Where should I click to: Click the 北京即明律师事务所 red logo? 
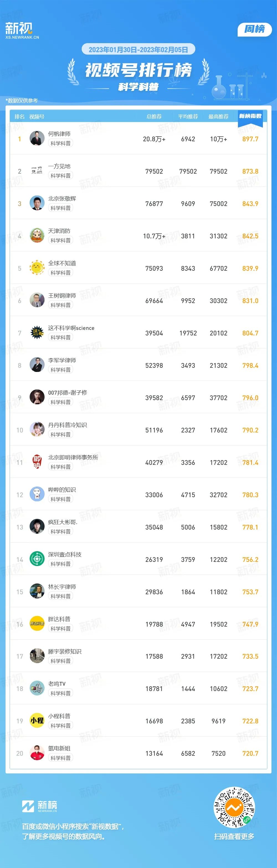(37, 462)
